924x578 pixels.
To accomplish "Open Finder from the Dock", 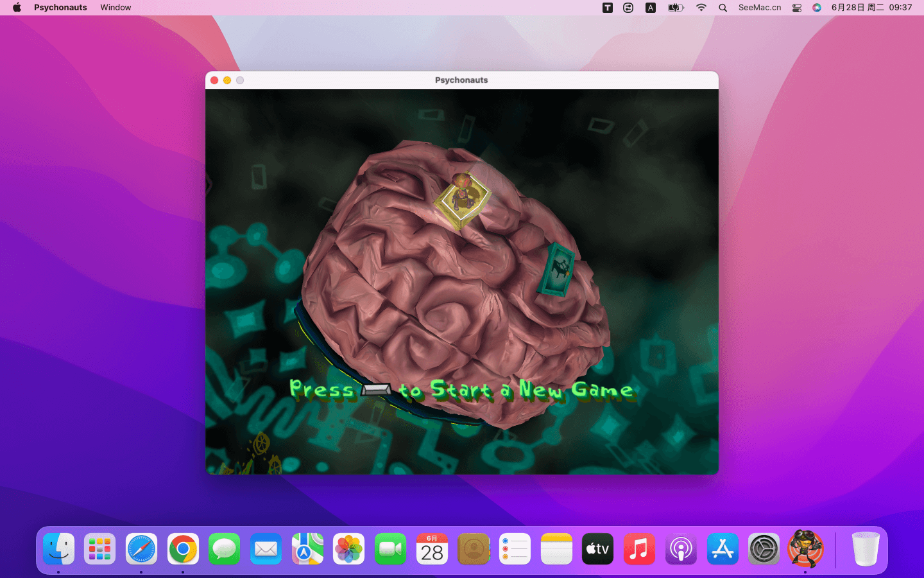I will 59,549.
